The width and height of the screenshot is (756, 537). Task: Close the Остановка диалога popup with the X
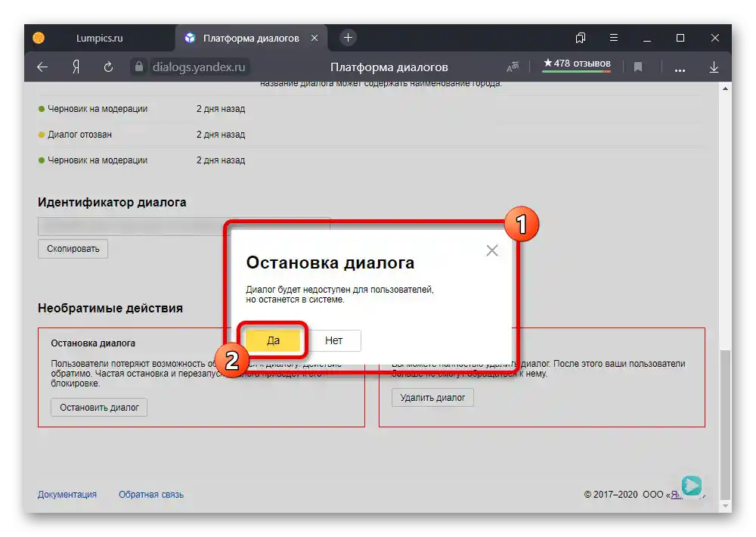[492, 250]
